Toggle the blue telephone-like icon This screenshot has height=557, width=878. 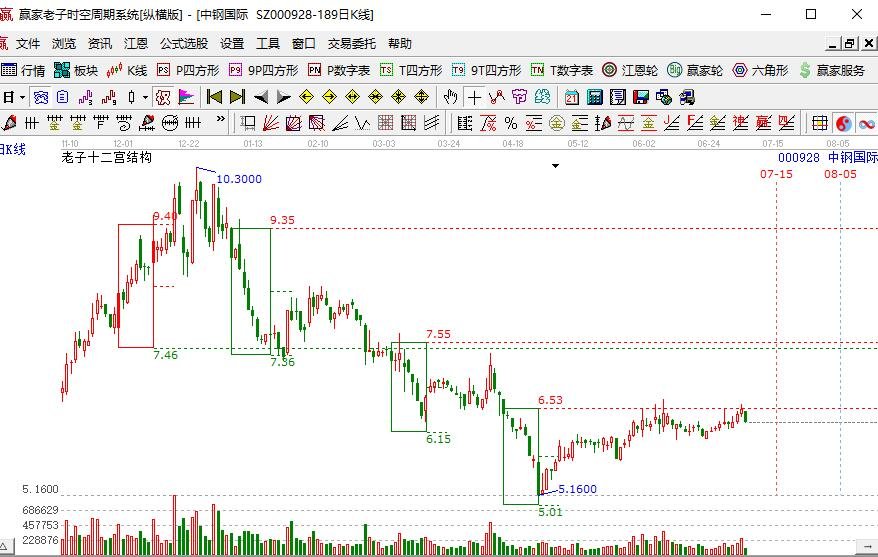pyautogui.click(x=40, y=97)
